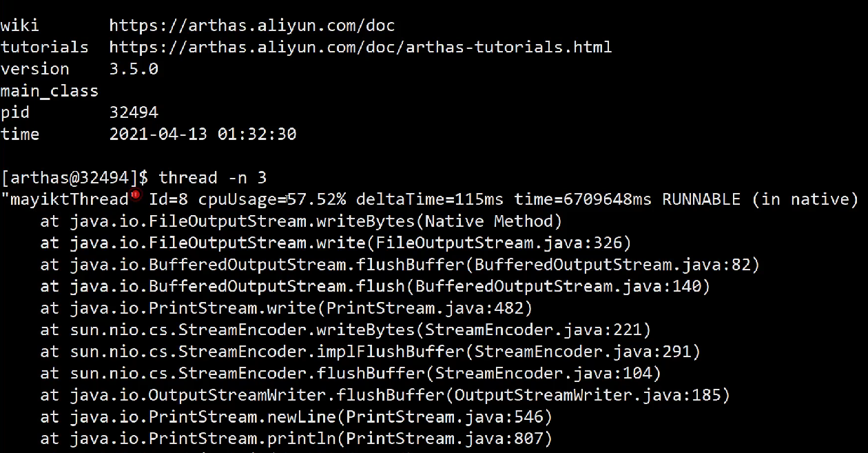Viewport: 868px width, 453px height.
Task: Click the timestamp 2021-04-13 01:32:30
Action: [x=203, y=134]
